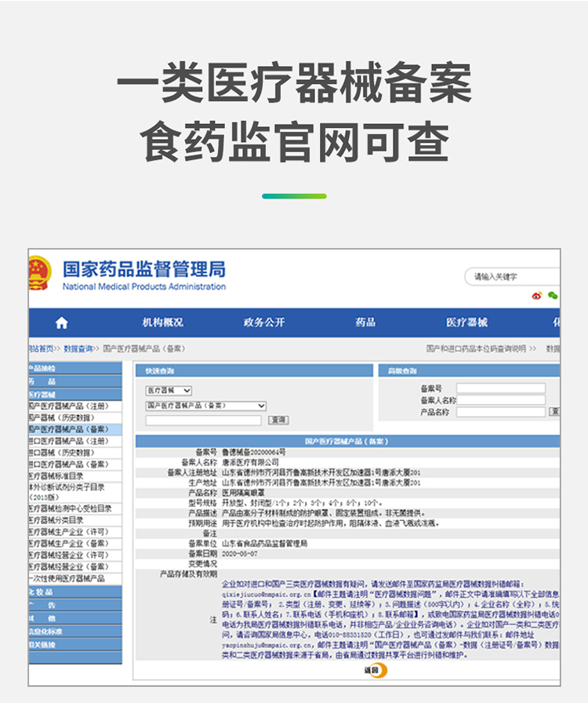The height and width of the screenshot is (703, 588).
Task: Select 医疗器械 in the top navigation bar
Action: point(466,322)
